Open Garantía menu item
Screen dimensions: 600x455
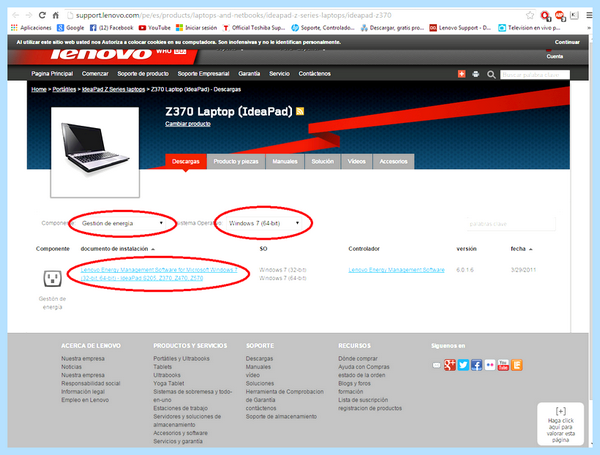coord(249,73)
